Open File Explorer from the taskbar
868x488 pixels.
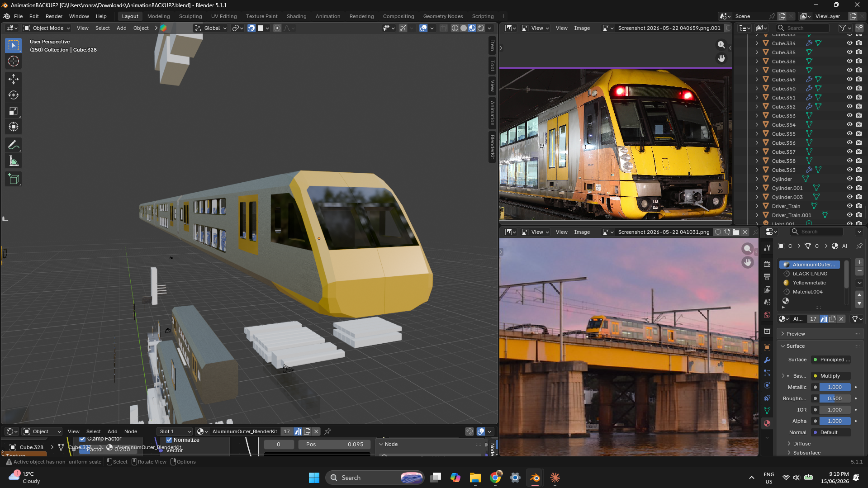475,478
